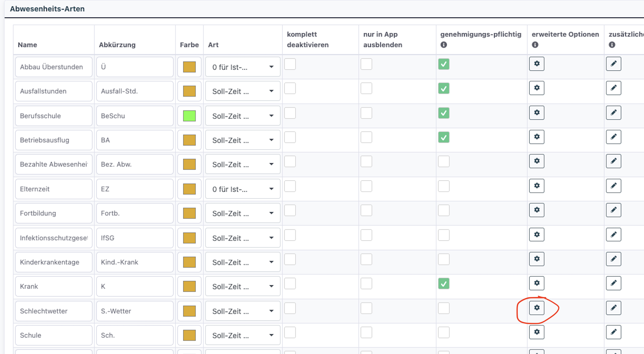Open Art dropdown for Infektionsschutzgesetz row
This screenshot has width=644, height=354.
(242, 238)
